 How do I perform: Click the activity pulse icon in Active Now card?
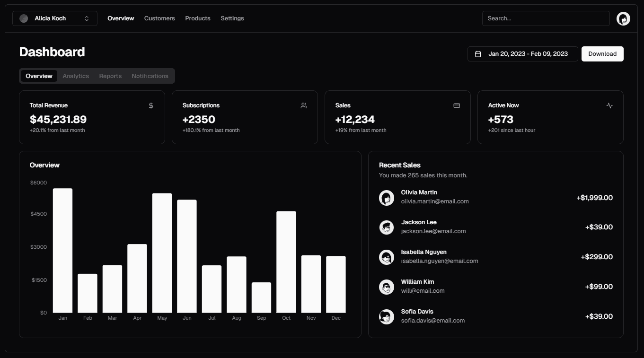(609, 105)
